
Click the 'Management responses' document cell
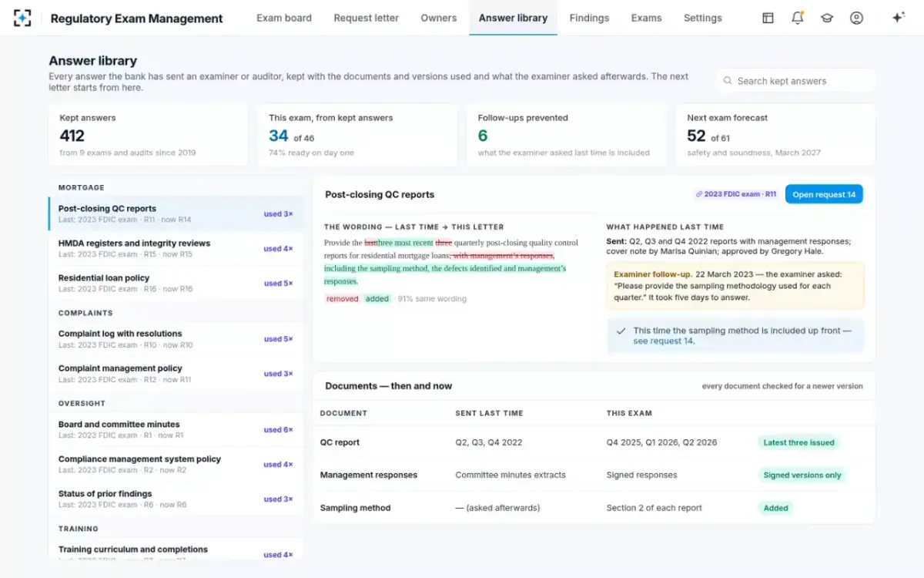point(369,476)
